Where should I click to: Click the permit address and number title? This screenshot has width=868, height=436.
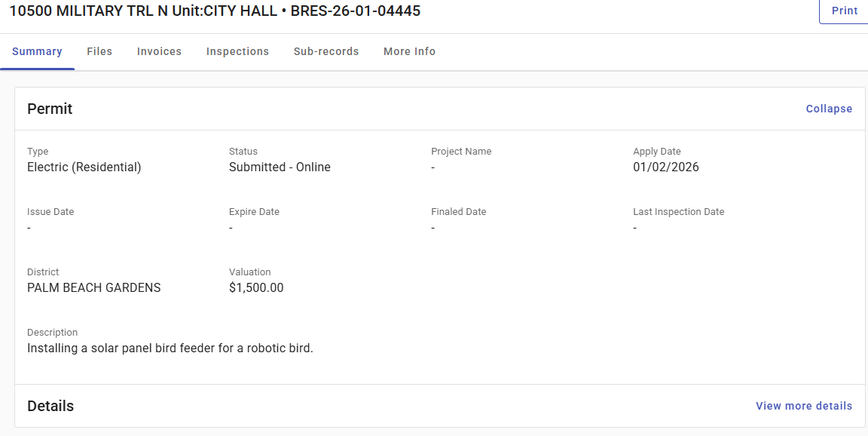215,11
